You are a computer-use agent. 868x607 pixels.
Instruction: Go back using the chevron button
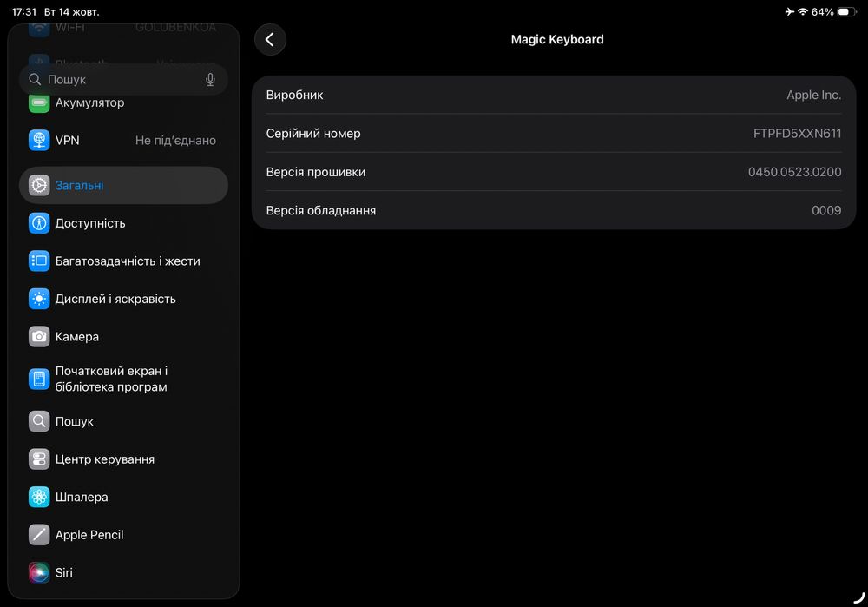[x=270, y=39]
